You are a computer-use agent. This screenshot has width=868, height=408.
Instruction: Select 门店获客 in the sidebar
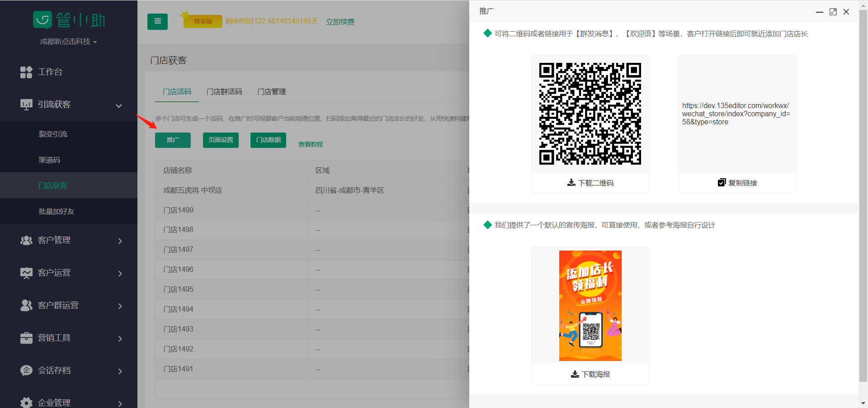tap(69, 185)
